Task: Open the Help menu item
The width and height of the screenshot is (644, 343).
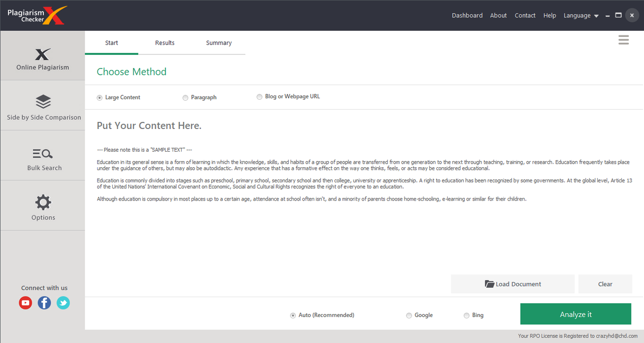Action: pyautogui.click(x=549, y=16)
